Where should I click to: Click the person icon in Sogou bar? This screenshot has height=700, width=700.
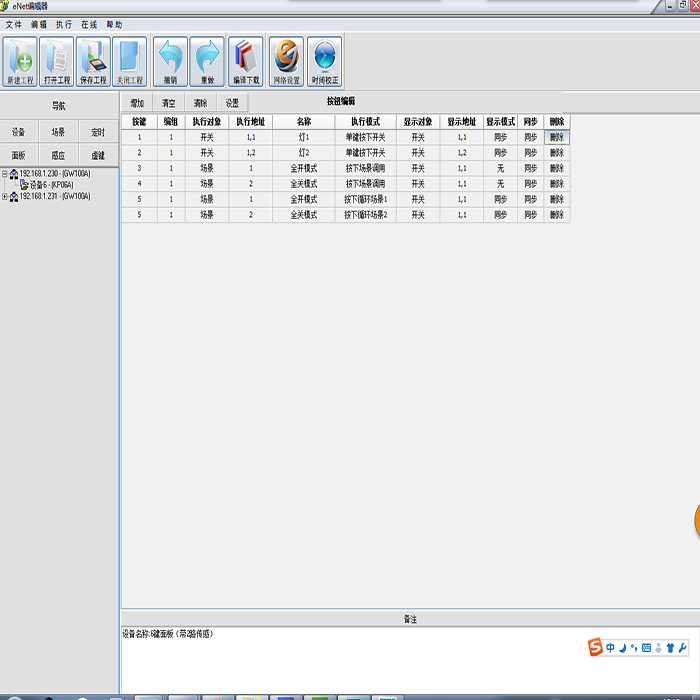coord(658,648)
